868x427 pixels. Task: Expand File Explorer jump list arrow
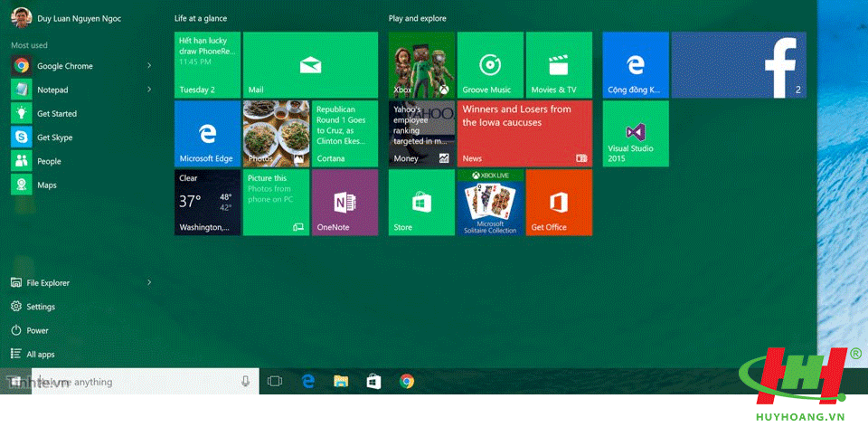click(149, 282)
